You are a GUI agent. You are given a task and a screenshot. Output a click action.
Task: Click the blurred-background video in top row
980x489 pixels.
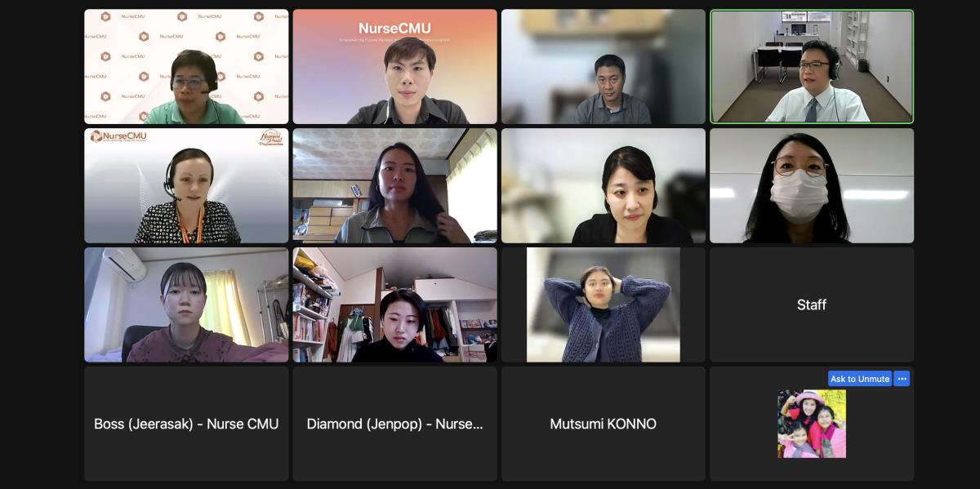coord(604,67)
